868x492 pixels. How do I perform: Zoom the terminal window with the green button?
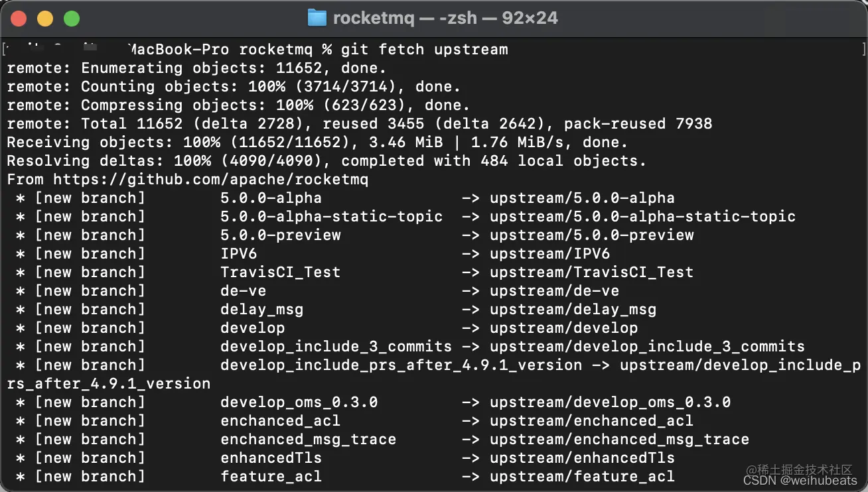click(72, 19)
